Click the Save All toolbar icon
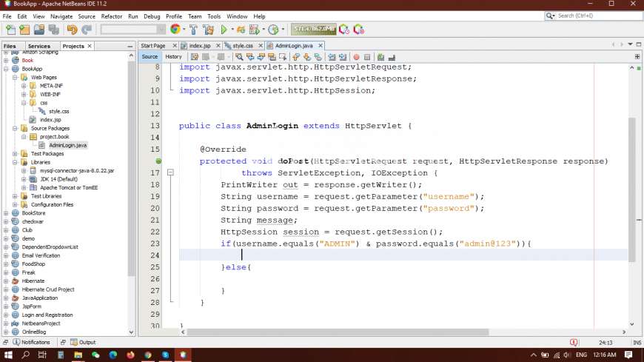This screenshot has height=362, width=644. point(54,30)
